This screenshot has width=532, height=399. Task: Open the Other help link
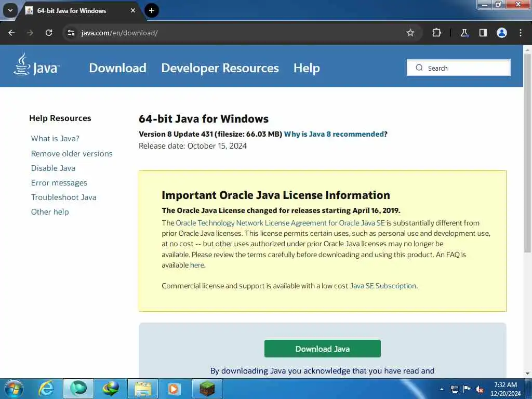(x=50, y=212)
